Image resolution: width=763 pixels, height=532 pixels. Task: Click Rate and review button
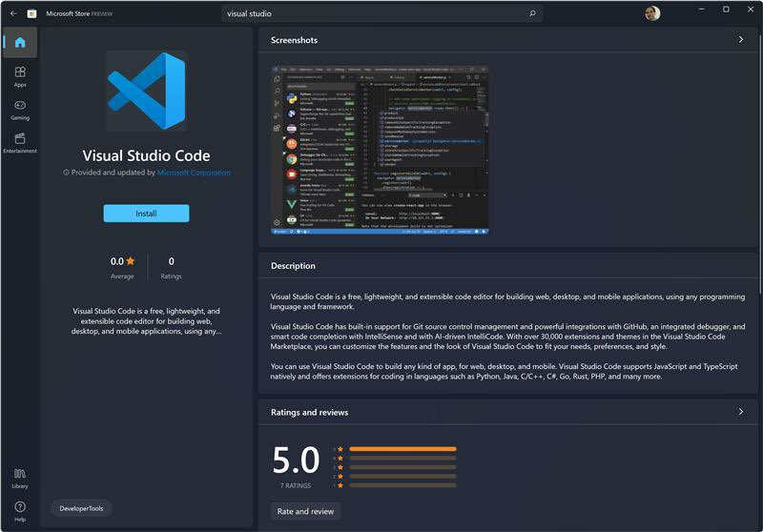pyautogui.click(x=305, y=511)
